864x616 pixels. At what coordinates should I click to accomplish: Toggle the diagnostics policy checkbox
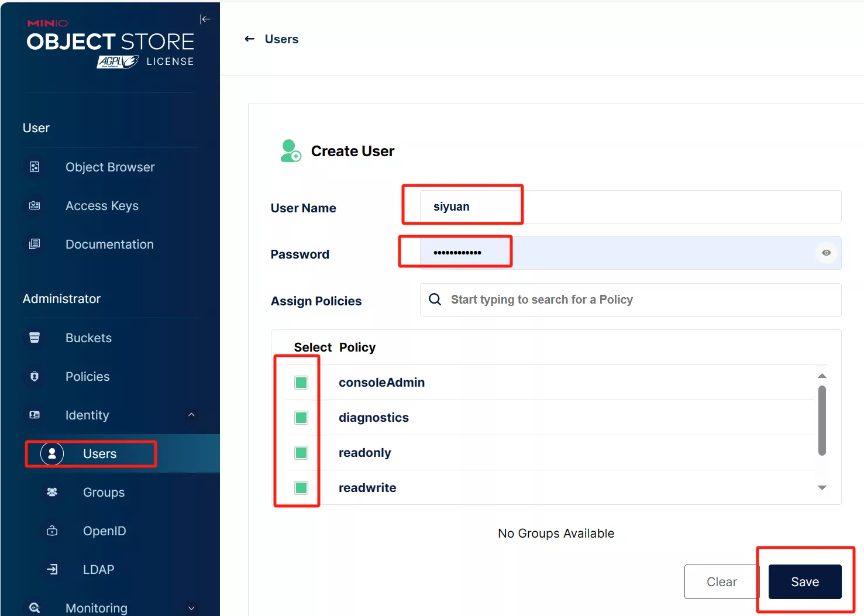pos(301,418)
